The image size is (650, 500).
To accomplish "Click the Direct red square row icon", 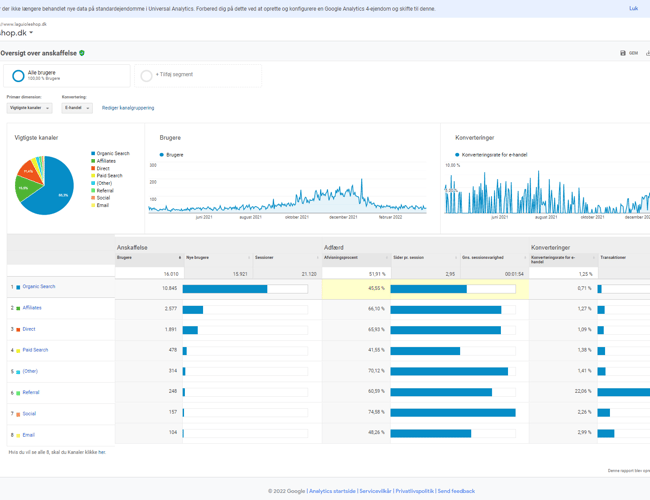I will coord(18,329).
